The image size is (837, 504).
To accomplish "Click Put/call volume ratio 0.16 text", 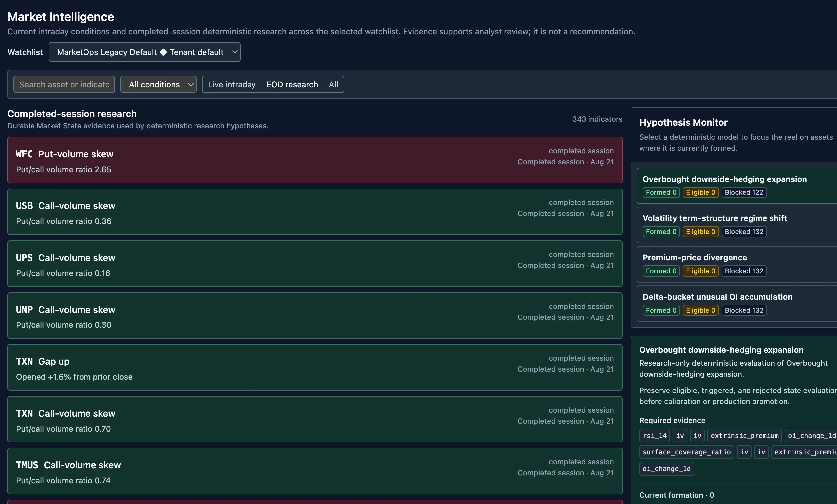I will point(63,273).
